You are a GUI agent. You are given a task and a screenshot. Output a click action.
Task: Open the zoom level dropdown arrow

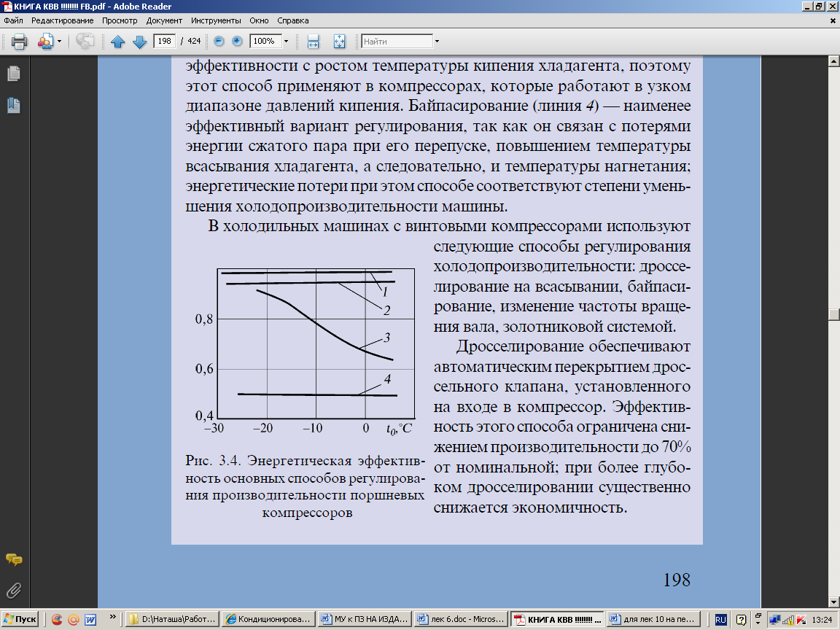click(286, 42)
